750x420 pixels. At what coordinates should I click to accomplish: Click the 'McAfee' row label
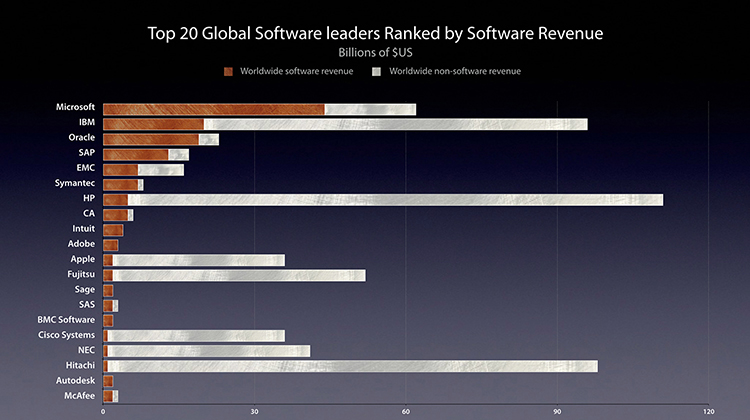(79, 396)
